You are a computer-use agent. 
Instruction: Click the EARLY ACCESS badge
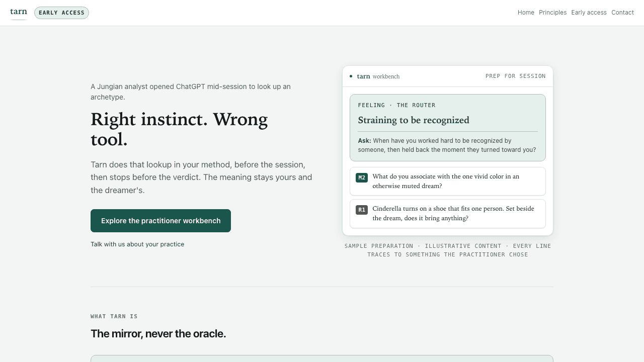[x=61, y=13]
